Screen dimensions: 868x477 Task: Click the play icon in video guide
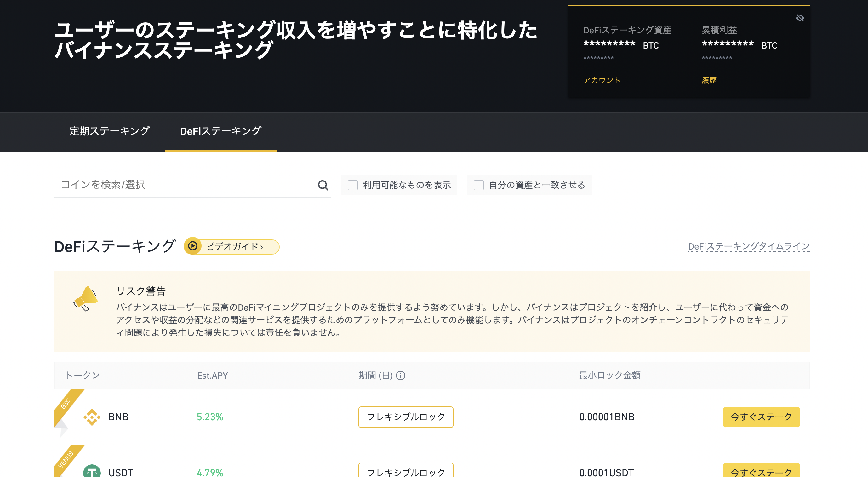193,246
